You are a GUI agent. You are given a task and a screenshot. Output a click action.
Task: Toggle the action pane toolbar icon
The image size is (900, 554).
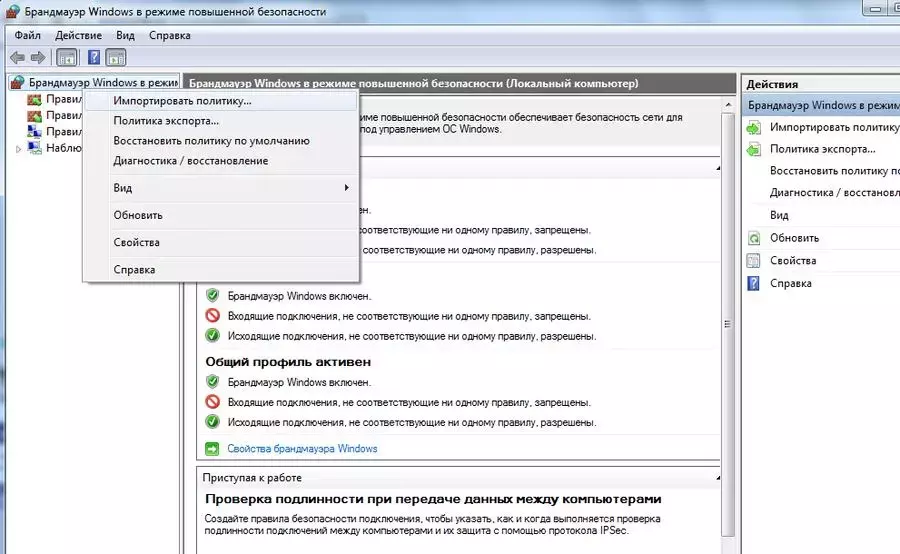116,57
